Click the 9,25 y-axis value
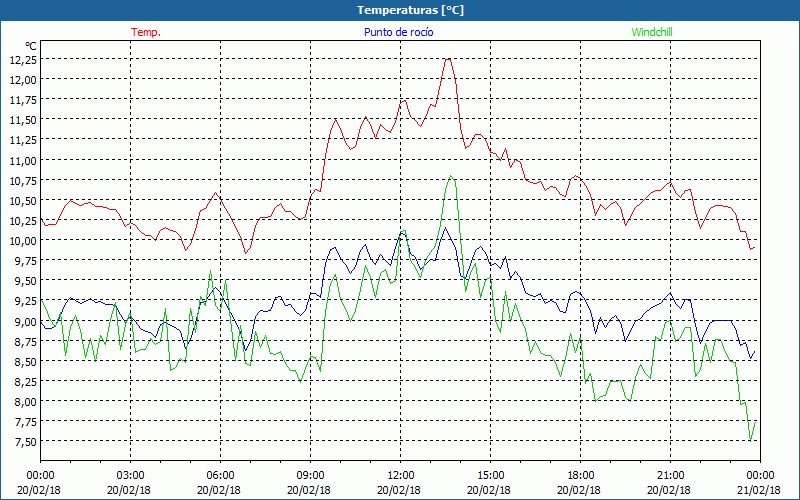Viewport: 800px width, 500px height. [26, 301]
